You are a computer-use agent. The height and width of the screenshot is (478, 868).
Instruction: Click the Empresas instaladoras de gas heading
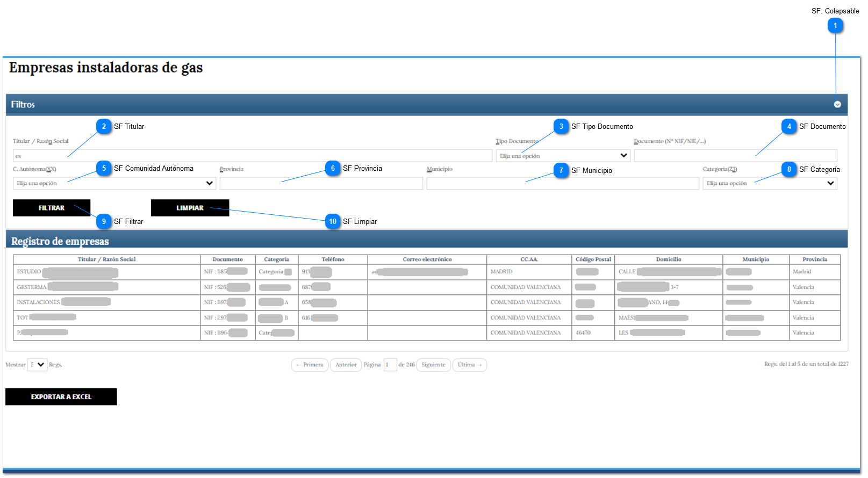[106, 68]
